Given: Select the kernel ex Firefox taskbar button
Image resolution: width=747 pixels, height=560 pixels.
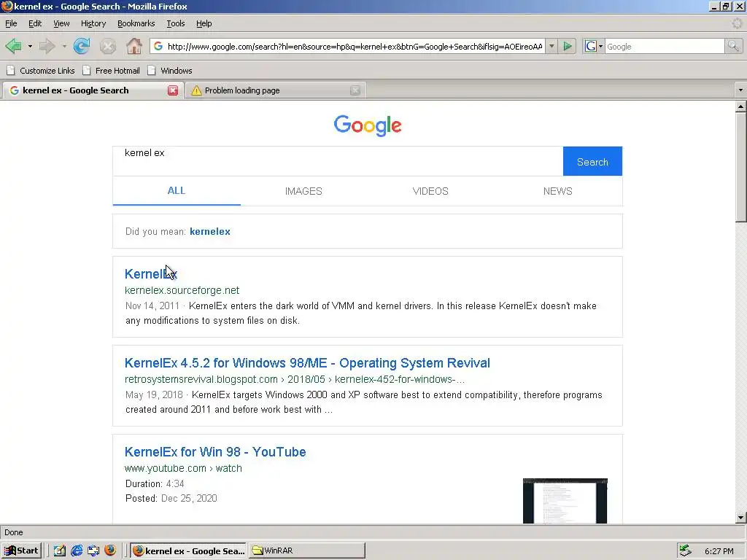Looking at the screenshot, I should tap(188, 551).
